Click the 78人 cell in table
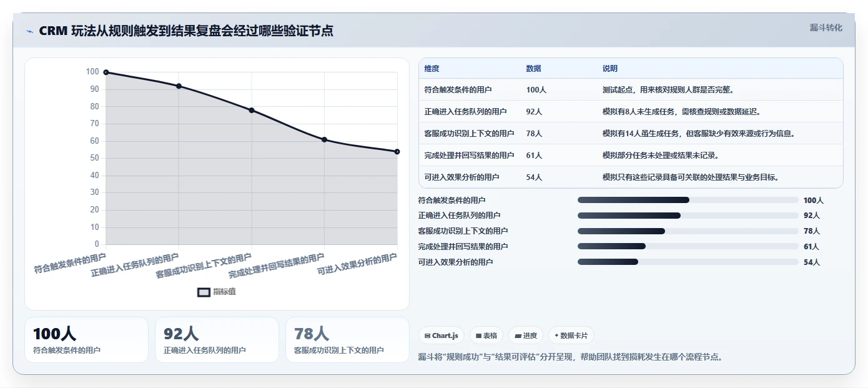Viewport: 868px width, 388px height. click(x=534, y=134)
